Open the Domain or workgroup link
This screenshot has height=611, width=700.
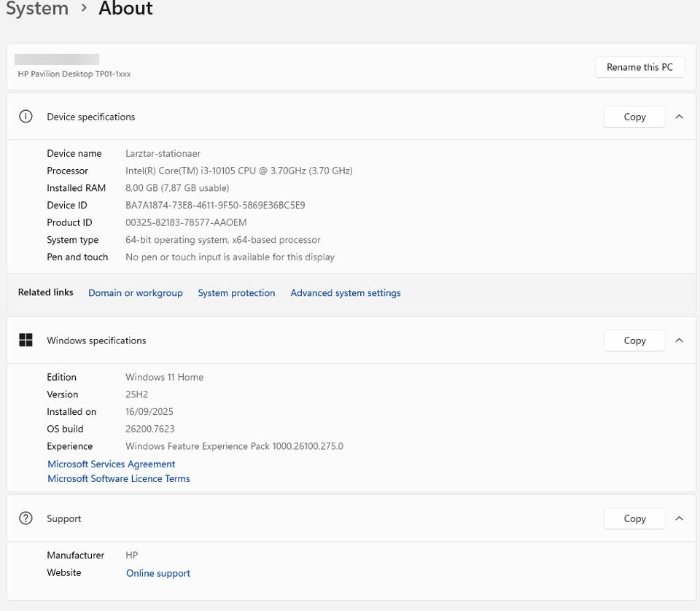click(136, 293)
